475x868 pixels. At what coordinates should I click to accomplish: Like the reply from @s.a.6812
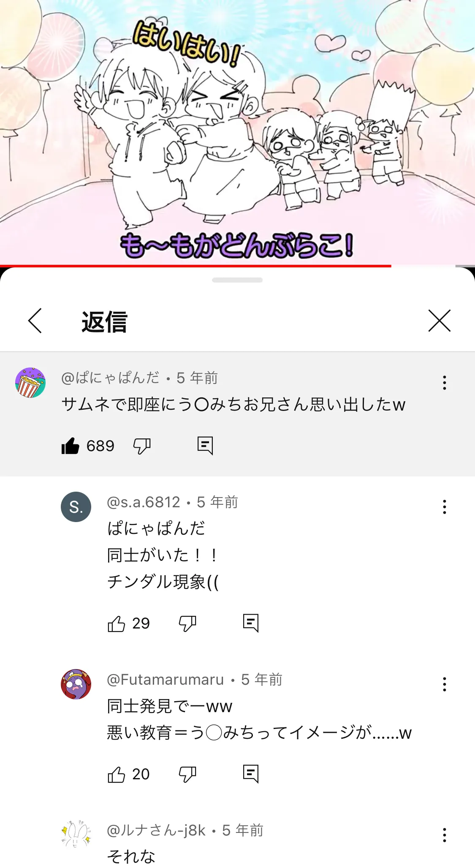[x=117, y=623]
